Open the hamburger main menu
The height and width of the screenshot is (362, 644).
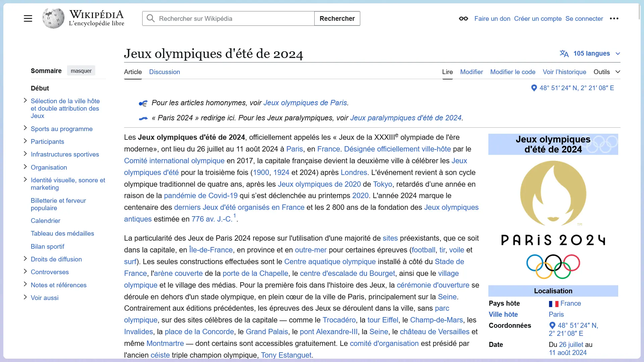(28, 18)
